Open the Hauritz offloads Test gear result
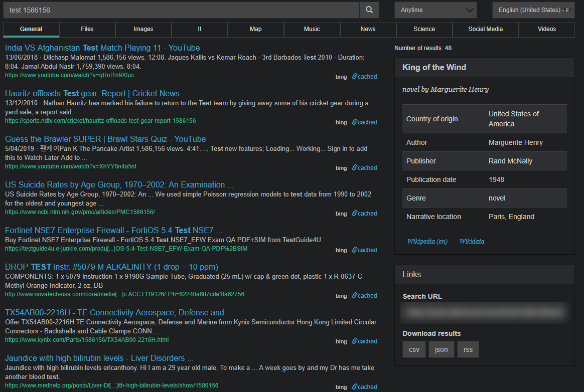The width and height of the screenshot is (584, 392). (92, 93)
